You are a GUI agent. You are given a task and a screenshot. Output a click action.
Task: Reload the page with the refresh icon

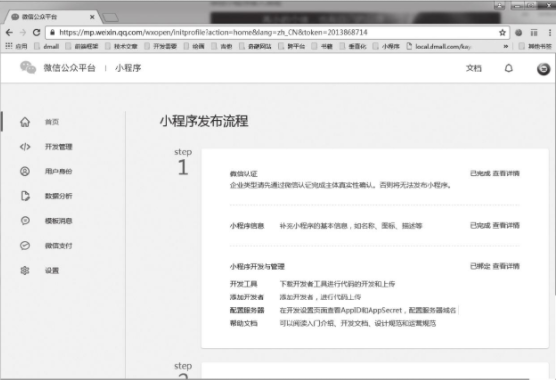tap(36, 33)
